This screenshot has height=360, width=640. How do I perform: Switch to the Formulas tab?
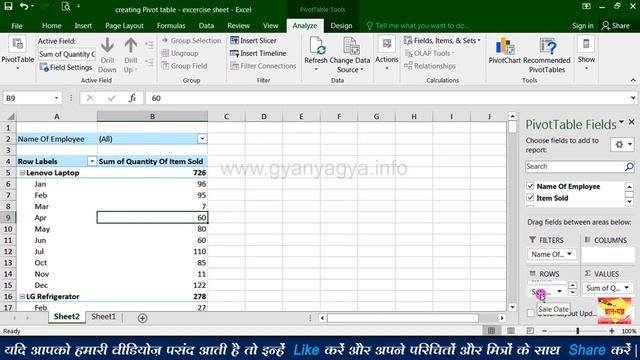[171, 26]
